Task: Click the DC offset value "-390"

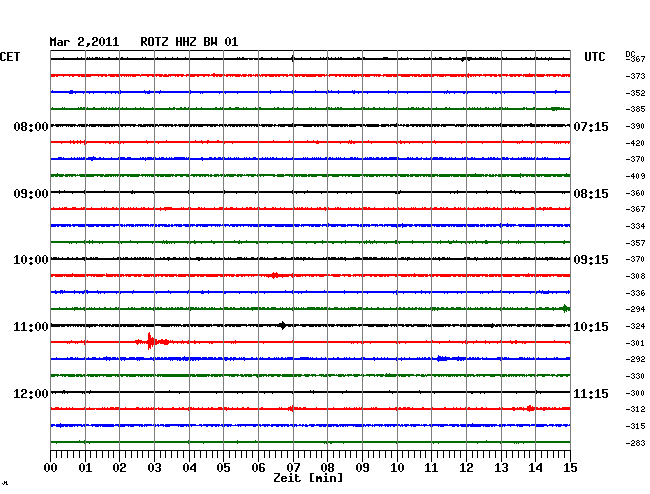Action: pos(635,126)
